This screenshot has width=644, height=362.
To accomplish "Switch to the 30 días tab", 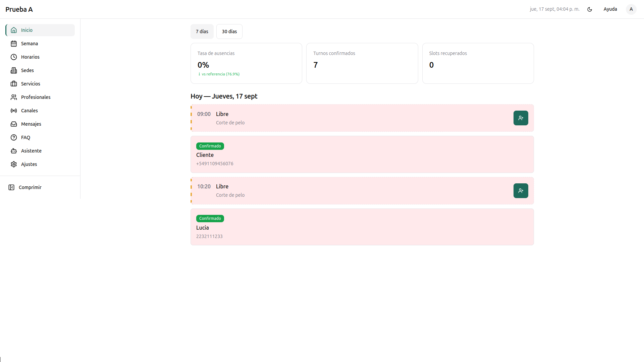I will point(229,32).
